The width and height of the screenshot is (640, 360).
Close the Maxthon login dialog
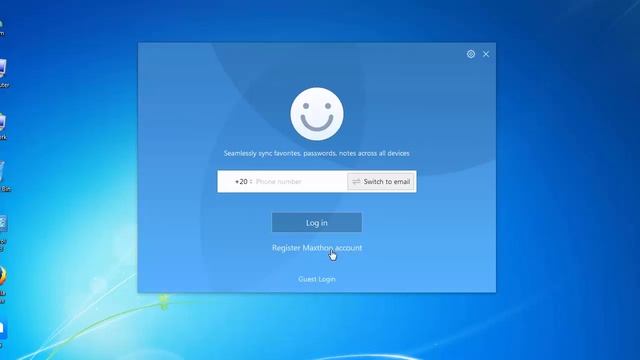486,54
